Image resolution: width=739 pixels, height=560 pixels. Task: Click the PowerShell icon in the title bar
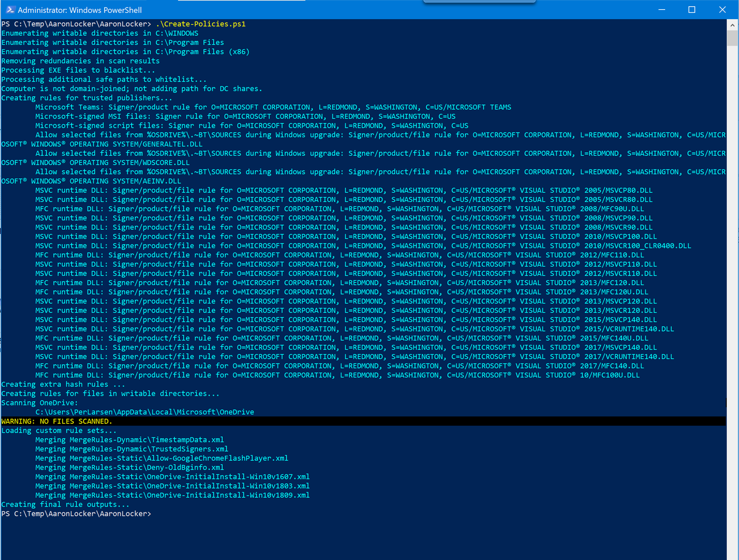(x=9, y=10)
